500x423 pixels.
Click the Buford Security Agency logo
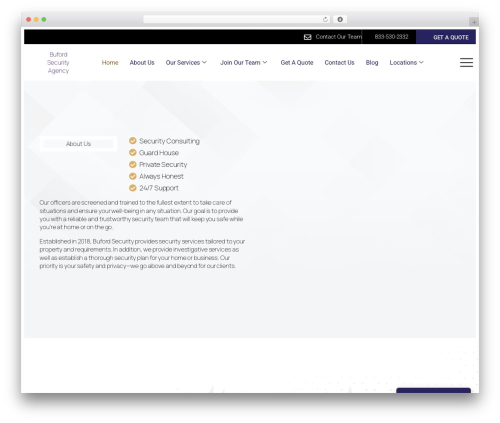tap(58, 62)
